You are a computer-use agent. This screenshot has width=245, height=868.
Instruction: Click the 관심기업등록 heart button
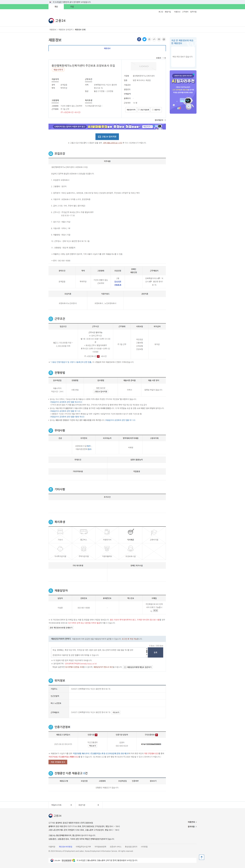144,110
